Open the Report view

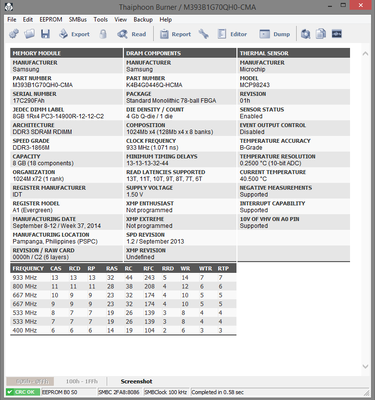point(175,34)
